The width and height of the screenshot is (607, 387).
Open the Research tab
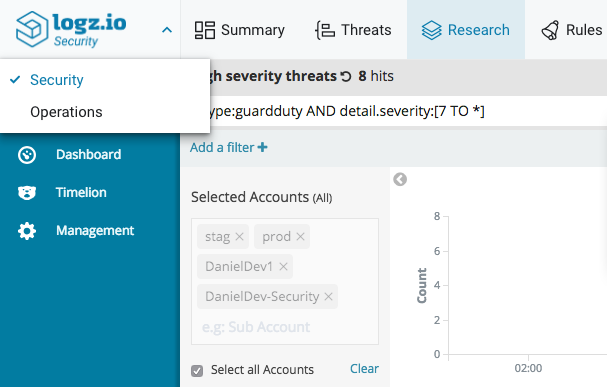coord(466,30)
